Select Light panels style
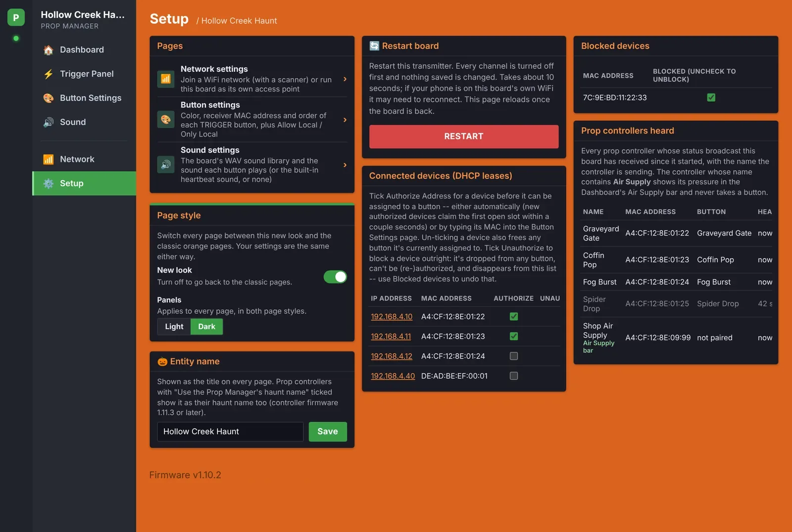The height and width of the screenshot is (532, 792). click(x=174, y=327)
